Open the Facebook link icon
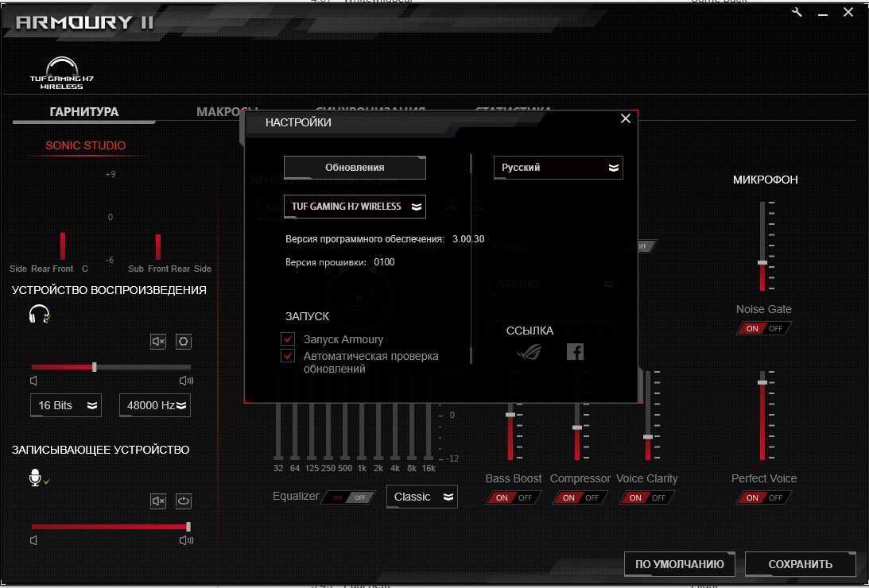The height and width of the screenshot is (588, 869). tap(576, 351)
